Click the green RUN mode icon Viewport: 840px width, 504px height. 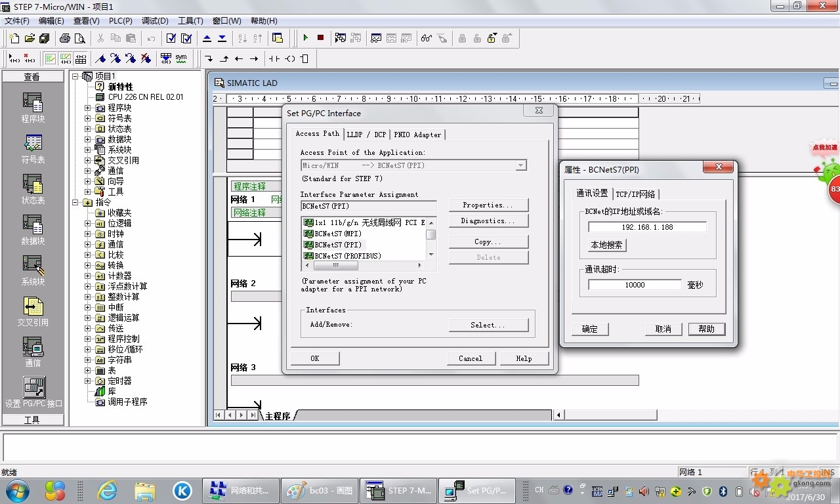(305, 38)
